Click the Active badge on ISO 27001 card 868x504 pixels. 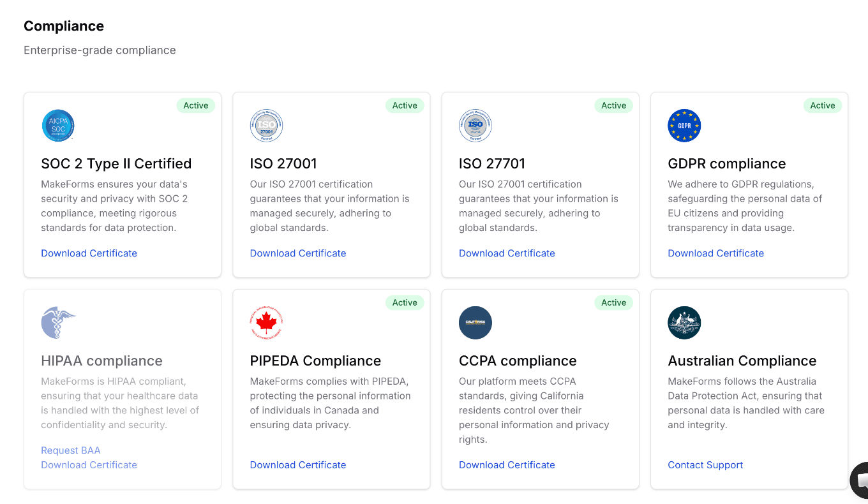point(405,106)
